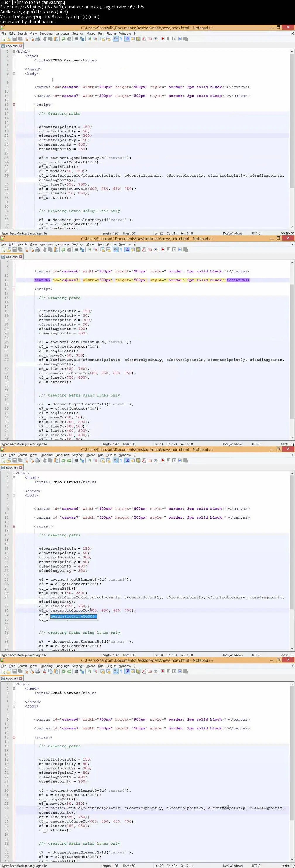Click 'Ln : 31' status text in third window

coord(159,655)
